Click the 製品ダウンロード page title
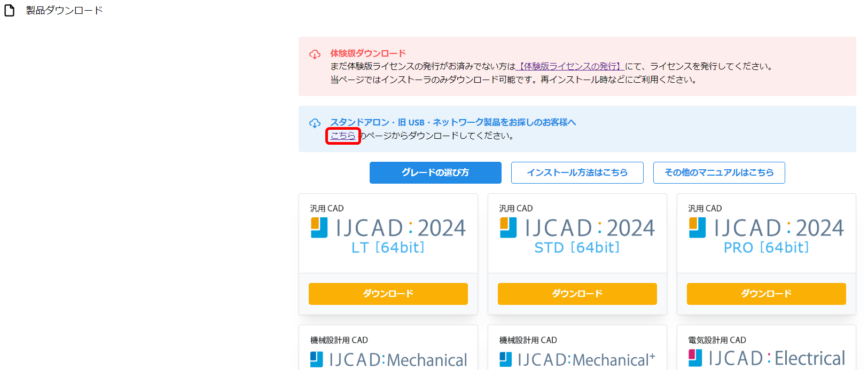The width and height of the screenshot is (868, 370). pyautogui.click(x=64, y=10)
